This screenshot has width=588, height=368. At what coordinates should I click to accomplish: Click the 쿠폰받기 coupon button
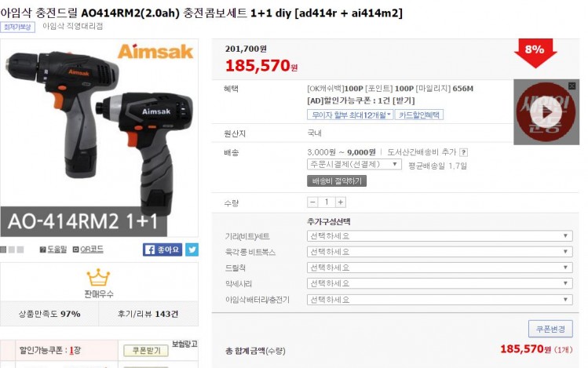(x=146, y=351)
